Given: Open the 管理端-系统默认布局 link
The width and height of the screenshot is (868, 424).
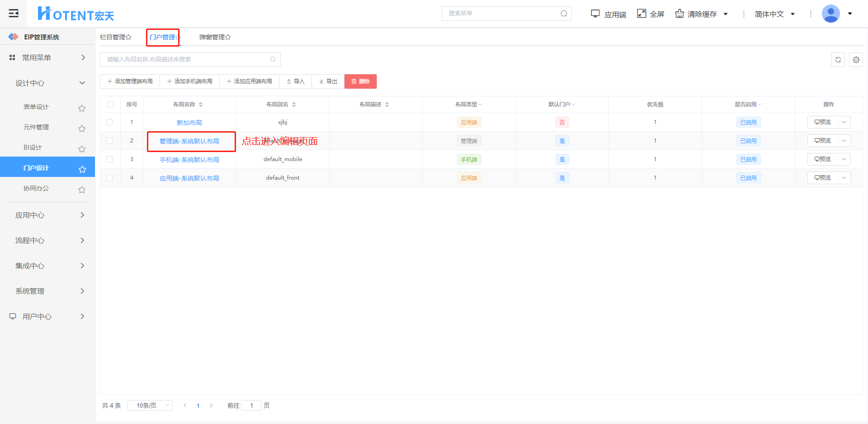Looking at the screenshot, I should pyautogui.click(x=189, y=141).
